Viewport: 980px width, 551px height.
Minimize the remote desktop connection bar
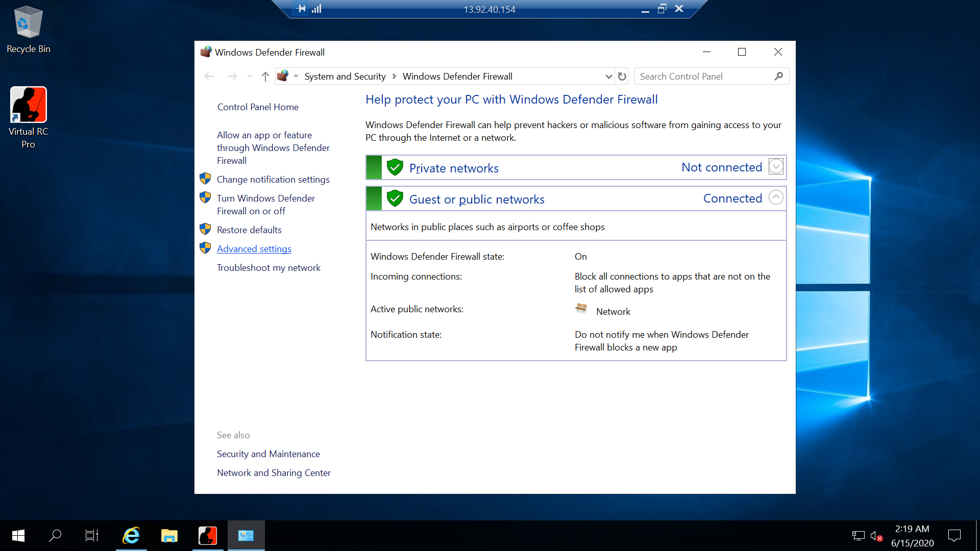[645, 9]
